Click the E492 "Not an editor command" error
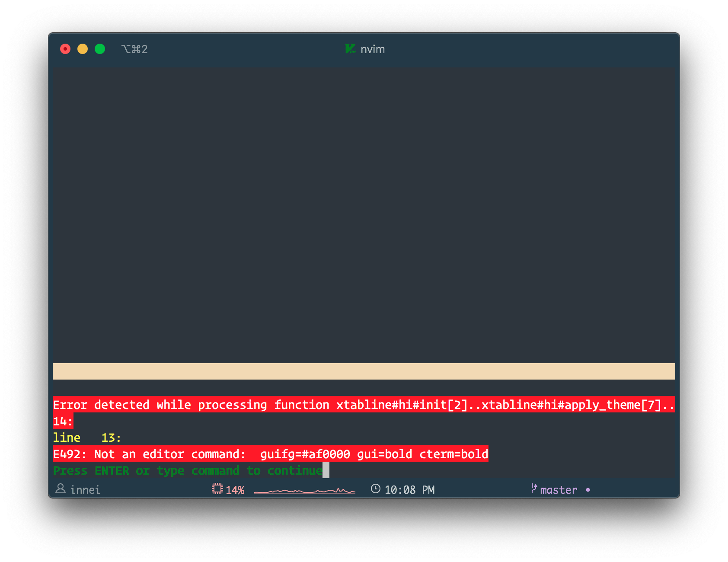 (270, 454)
